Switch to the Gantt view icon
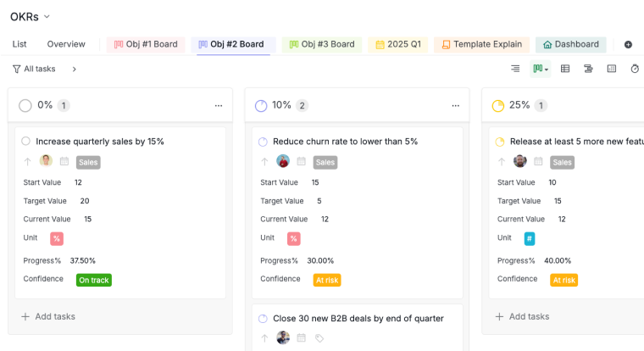 pyautogui.click(x=588, y=69)
